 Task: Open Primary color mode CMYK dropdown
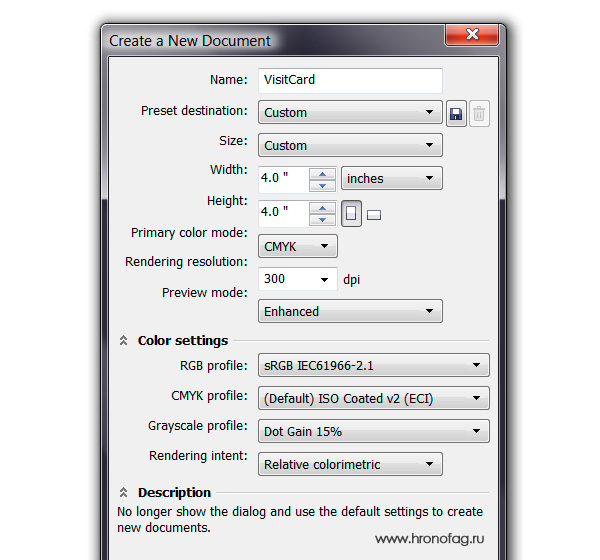point(298,246)
